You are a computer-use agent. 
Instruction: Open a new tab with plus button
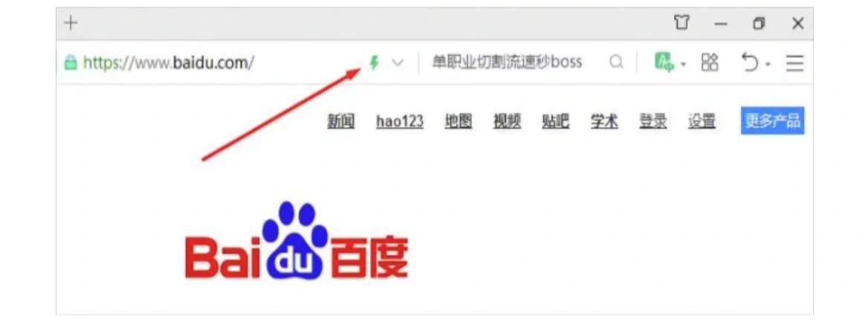71,23
